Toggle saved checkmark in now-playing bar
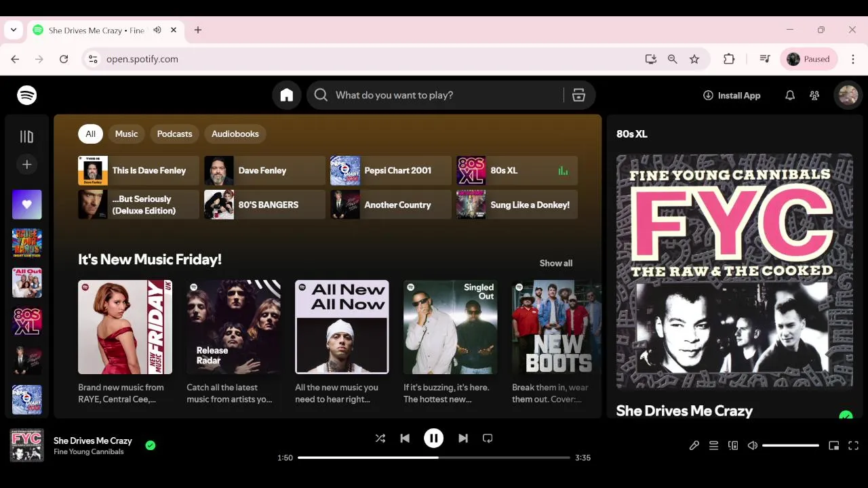 pos(151,445)
